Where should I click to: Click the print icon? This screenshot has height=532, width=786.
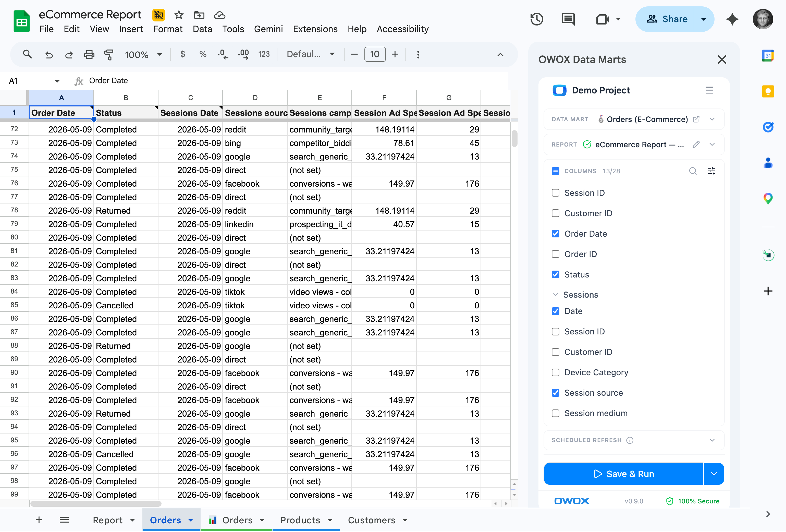point(89,54)
